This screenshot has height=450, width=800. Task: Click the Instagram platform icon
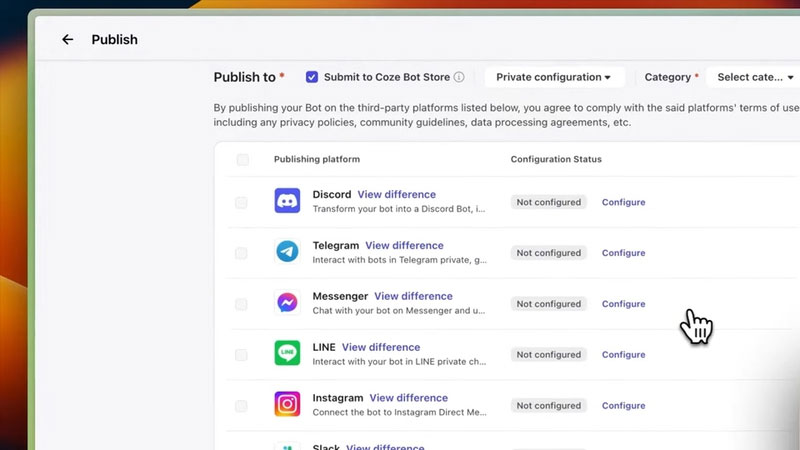point(287,405)
